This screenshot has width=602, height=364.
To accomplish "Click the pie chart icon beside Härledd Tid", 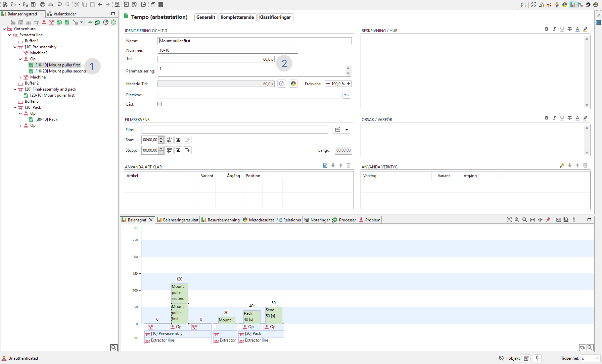I will pos(293,84).
